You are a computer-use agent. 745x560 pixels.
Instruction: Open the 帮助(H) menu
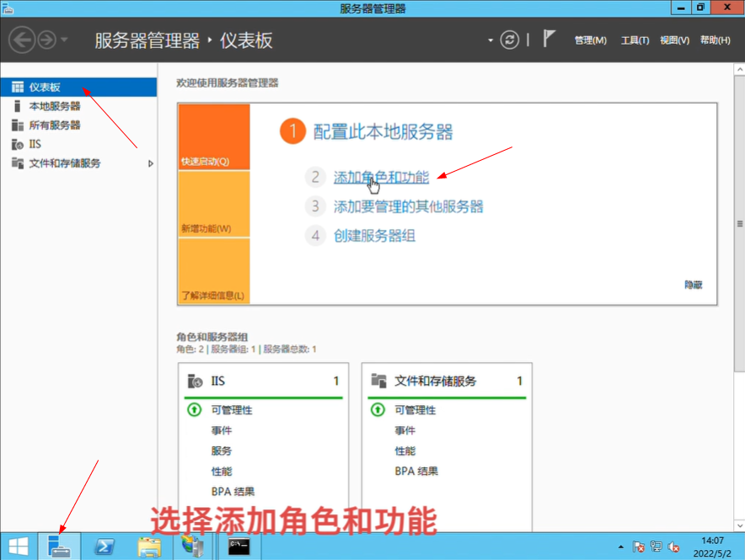715,40
